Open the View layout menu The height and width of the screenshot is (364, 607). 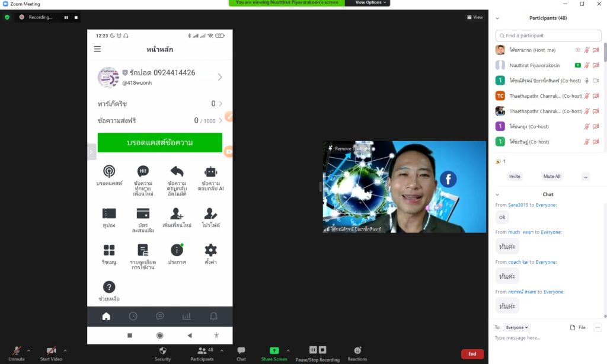click(475, 17)
